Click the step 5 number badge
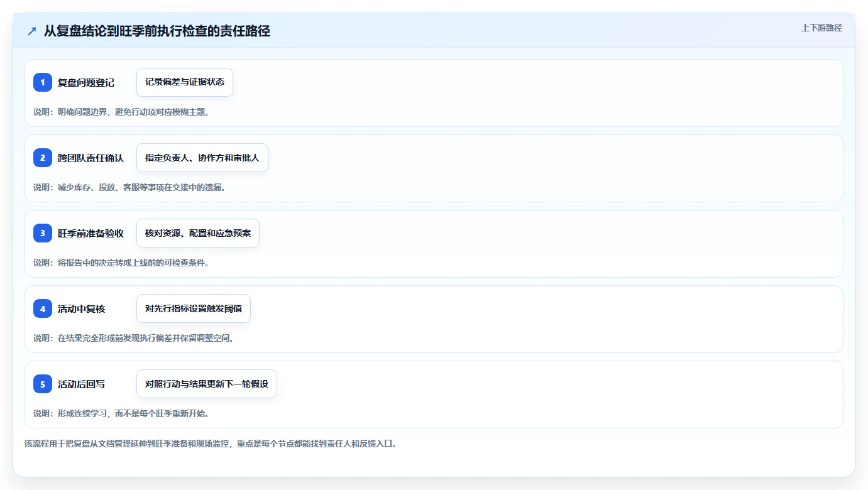This screenshot has width=868, height=490. [43, 384]
